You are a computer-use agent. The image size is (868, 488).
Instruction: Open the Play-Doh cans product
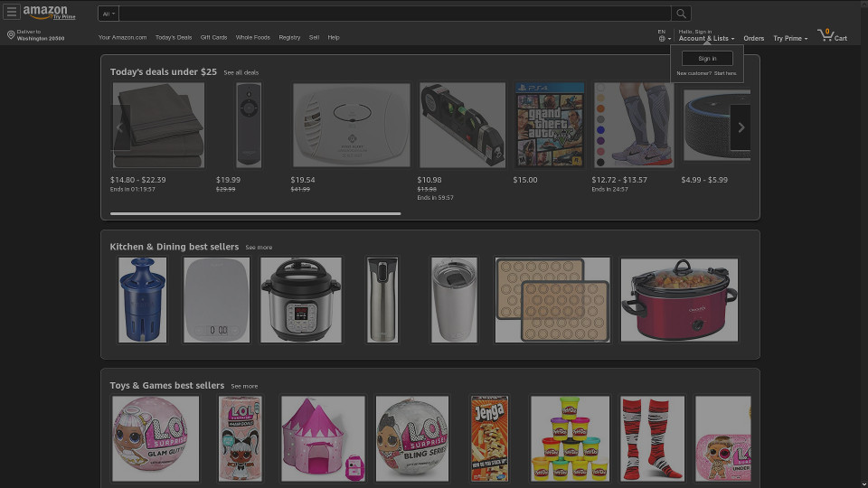coord(571,439)
